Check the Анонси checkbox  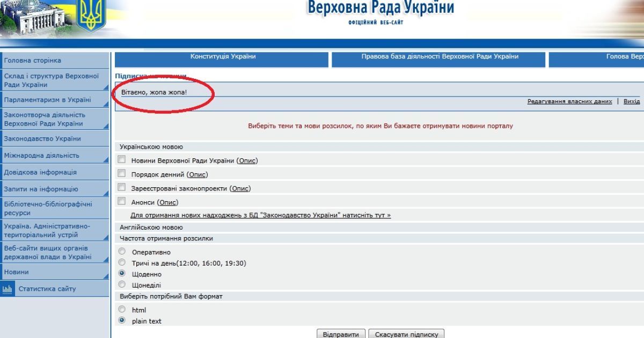[122, 201]
